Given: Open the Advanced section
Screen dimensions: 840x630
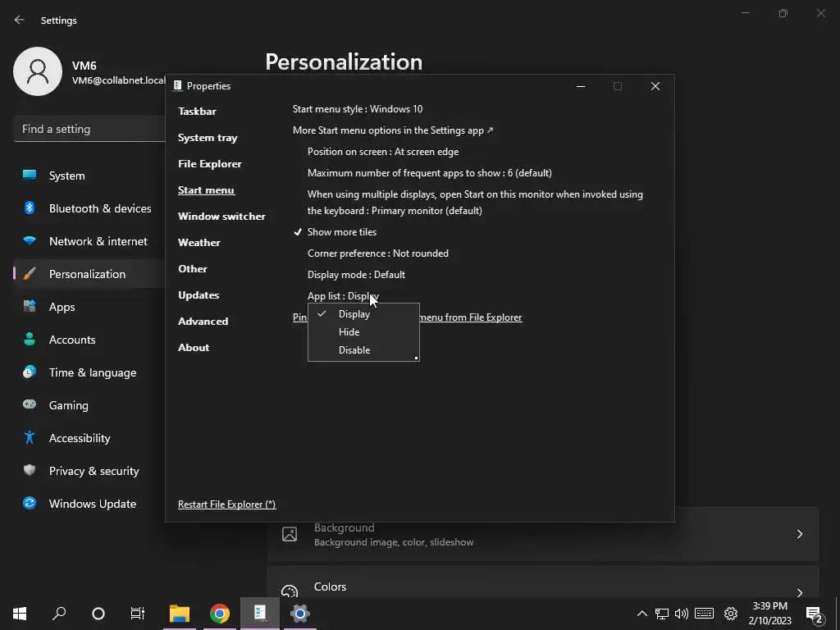Looking at the screenshot, I should (x=203, y=322).
